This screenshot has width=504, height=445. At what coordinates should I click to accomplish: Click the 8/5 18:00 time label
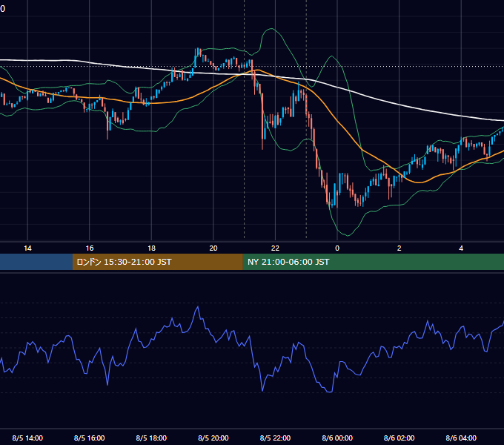click(151, 438)
